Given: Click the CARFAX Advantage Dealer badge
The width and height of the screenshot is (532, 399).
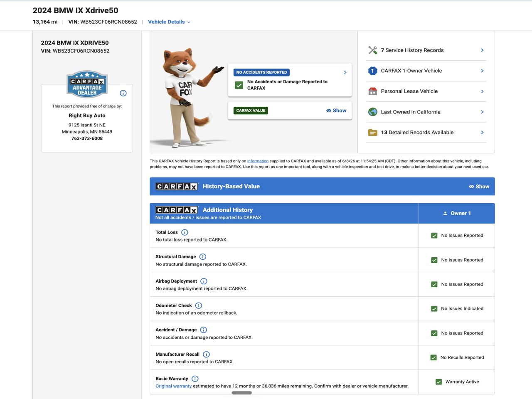Looking at the screenshot, I should click(x=87, y=84).
